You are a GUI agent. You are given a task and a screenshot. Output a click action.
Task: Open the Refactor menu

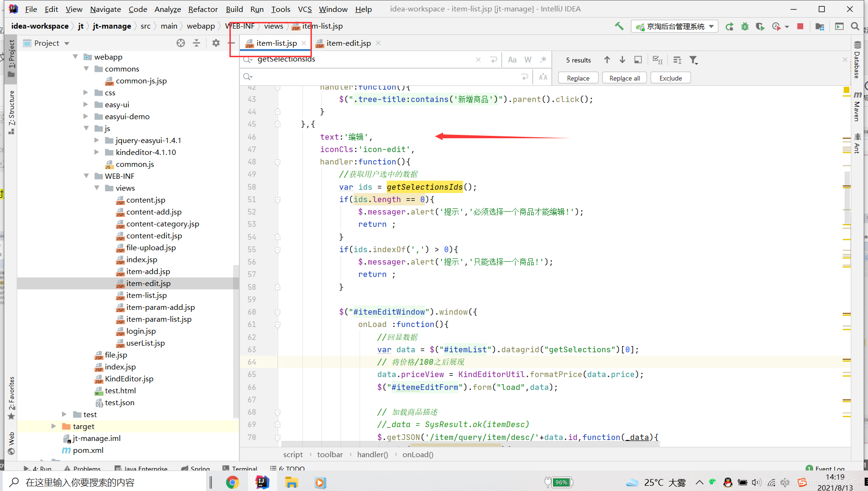(x=203, y=9)
